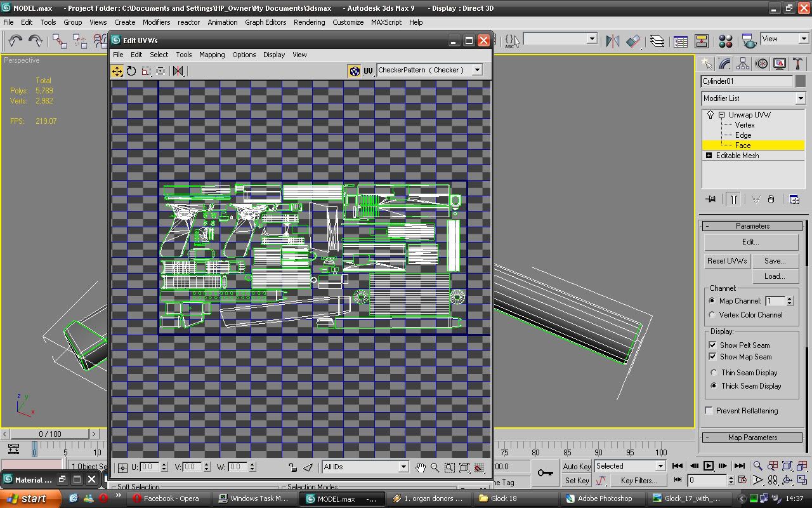Toggle Auto Key animation mode

click(x=577, y=467)
